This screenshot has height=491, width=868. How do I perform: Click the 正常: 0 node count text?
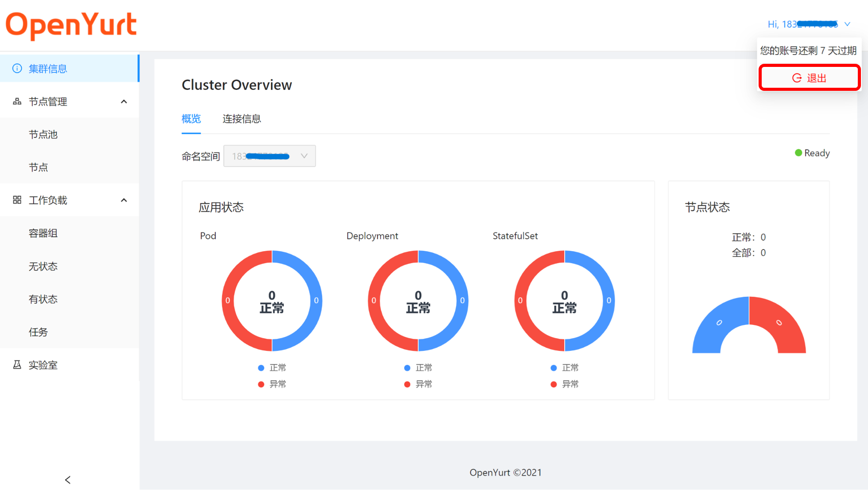749,237
